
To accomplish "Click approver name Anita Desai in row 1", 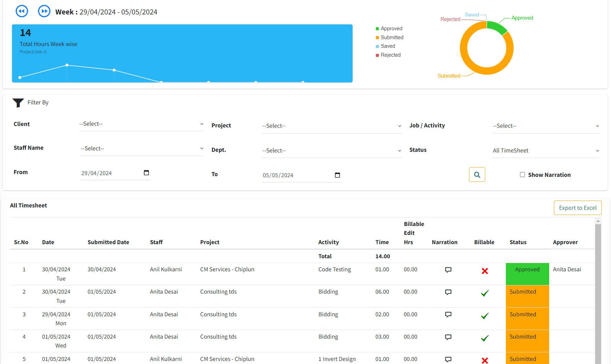I will tap(567, 270).
